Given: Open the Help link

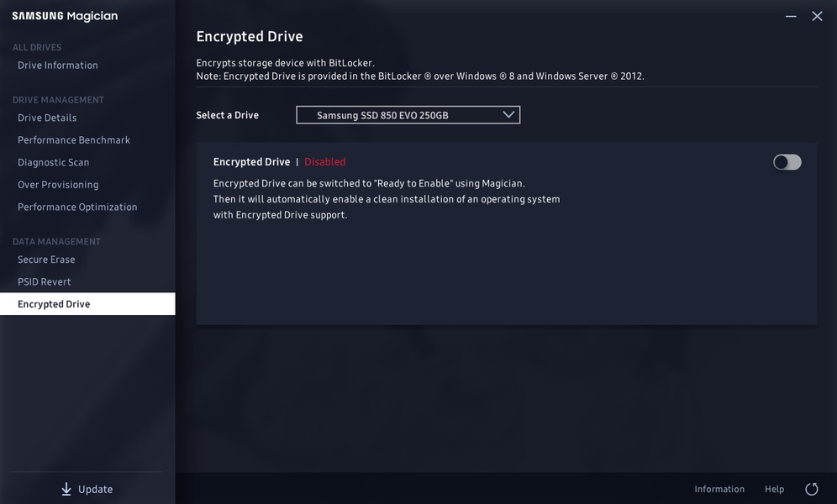Looking at the screenshot, I should pyautogui.click(x=774, y=489).
